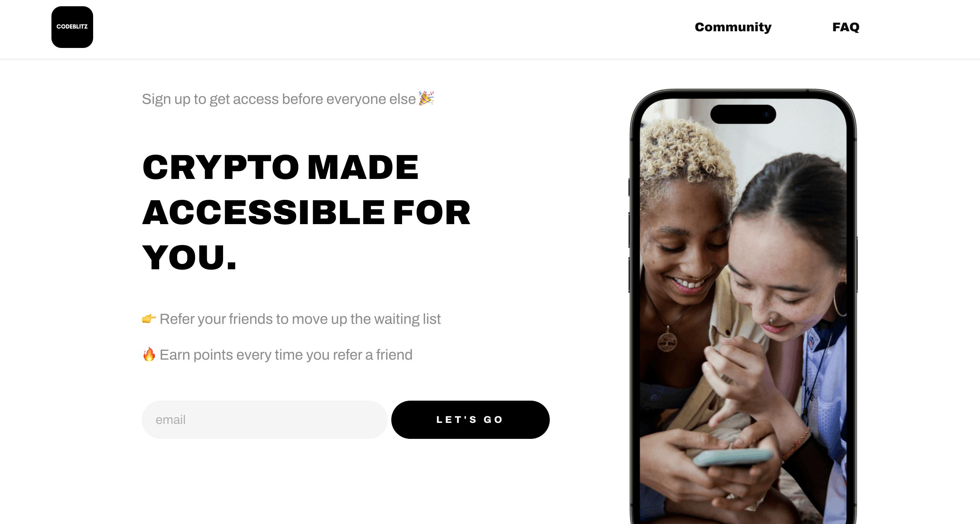The image size is (980, 524).
Task: Click the party popper emoji
Action: 426,98
